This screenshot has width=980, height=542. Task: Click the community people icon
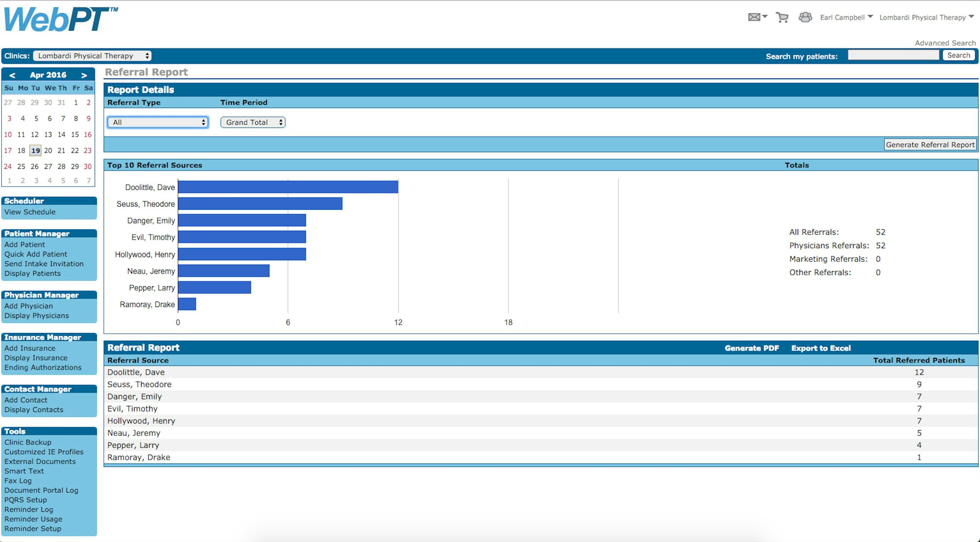click(805, 17)
